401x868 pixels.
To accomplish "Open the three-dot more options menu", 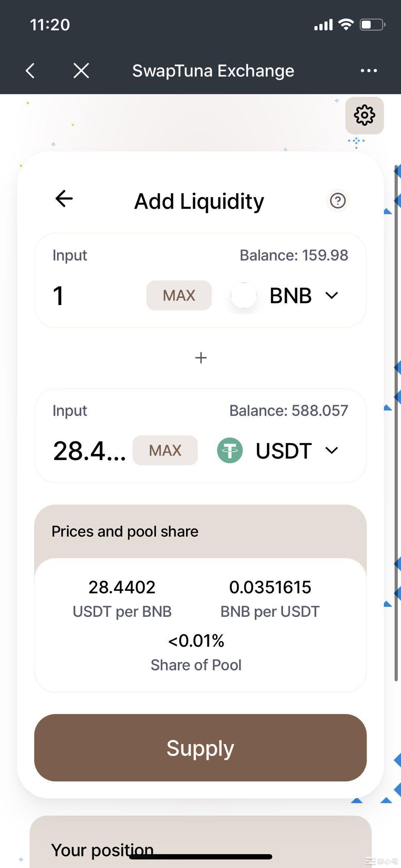I will (369, 71).
